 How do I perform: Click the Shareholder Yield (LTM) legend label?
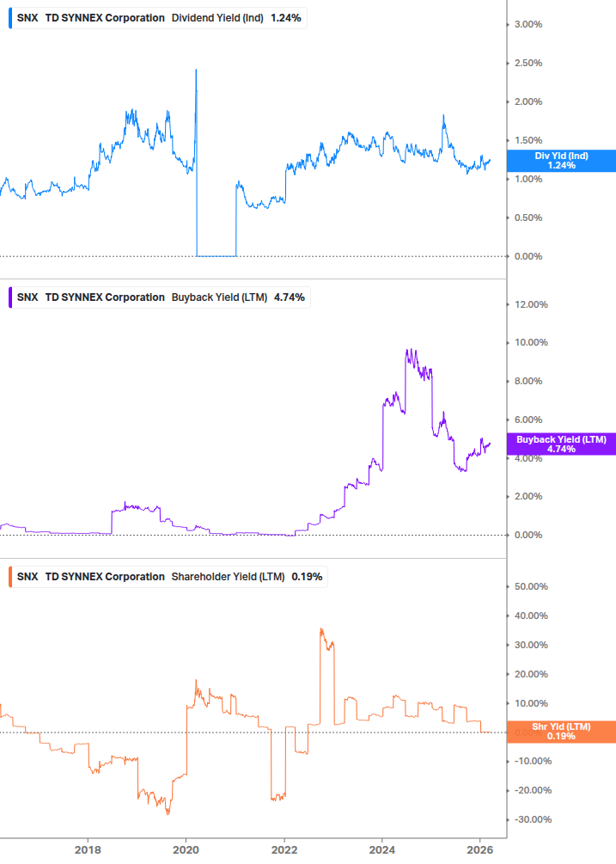click(x=229, y=577)
